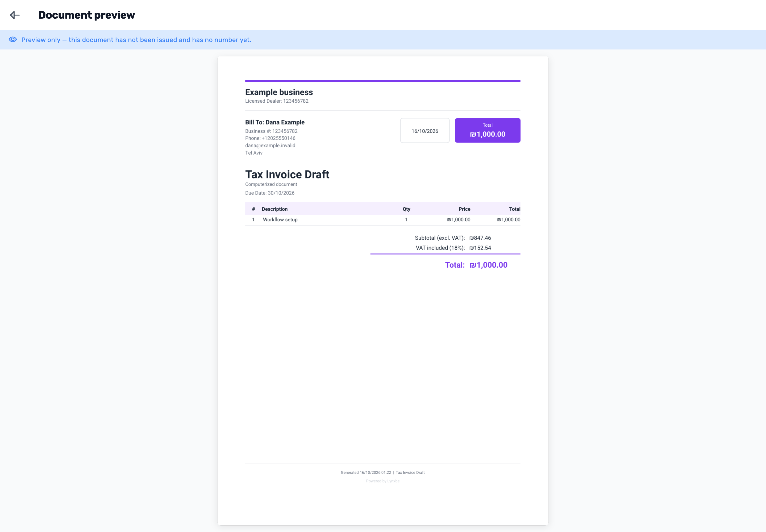Click the purple grand total ₪1,000.00
The width and height of the screenshot is (766, 532).
[488, 265]
